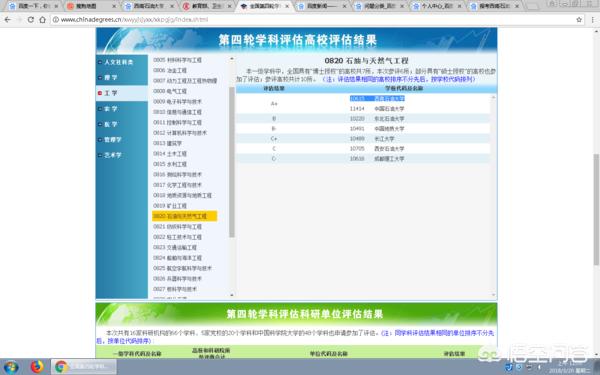Click discipline list scroll-down arrow
This screenshot has width=600, height=375.
[232, 295]
